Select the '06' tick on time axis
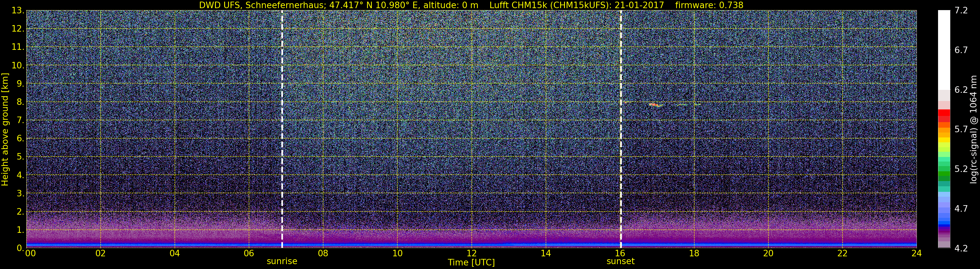 (x=248, y=253)
